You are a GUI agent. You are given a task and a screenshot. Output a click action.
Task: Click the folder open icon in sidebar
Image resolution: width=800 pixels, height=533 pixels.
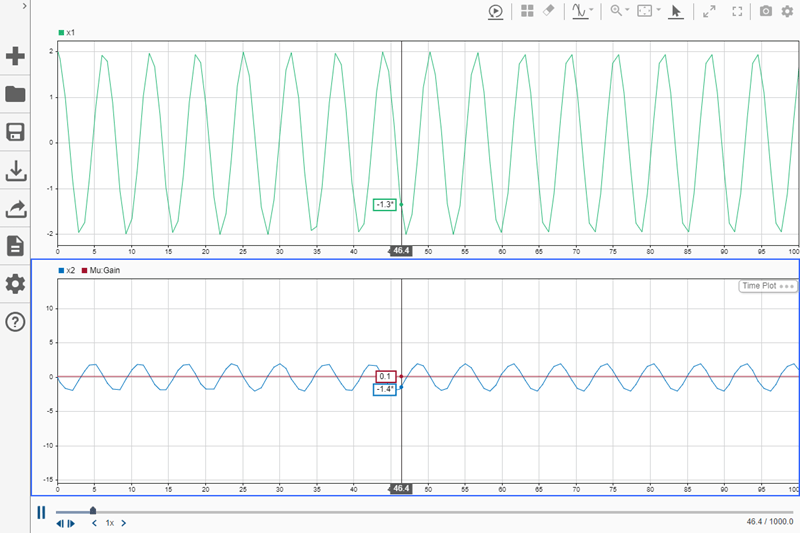15,94
